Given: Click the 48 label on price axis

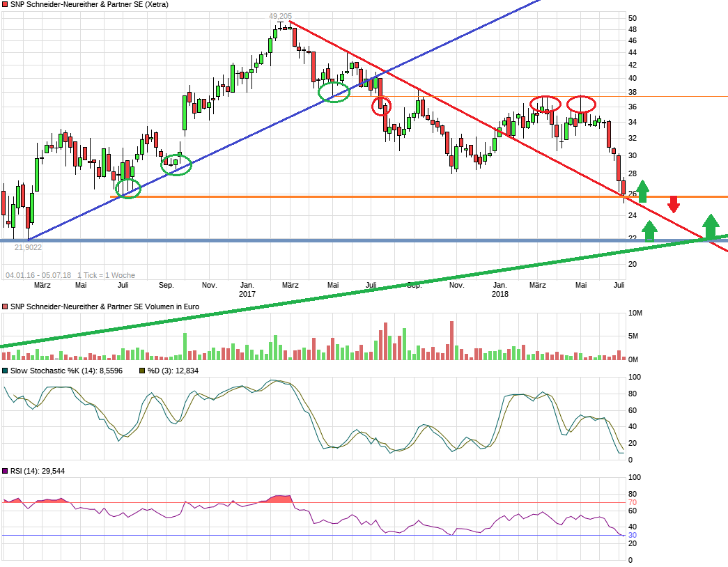Looking at the screenshot, I should pyautogui.click(x=633, y=30).
